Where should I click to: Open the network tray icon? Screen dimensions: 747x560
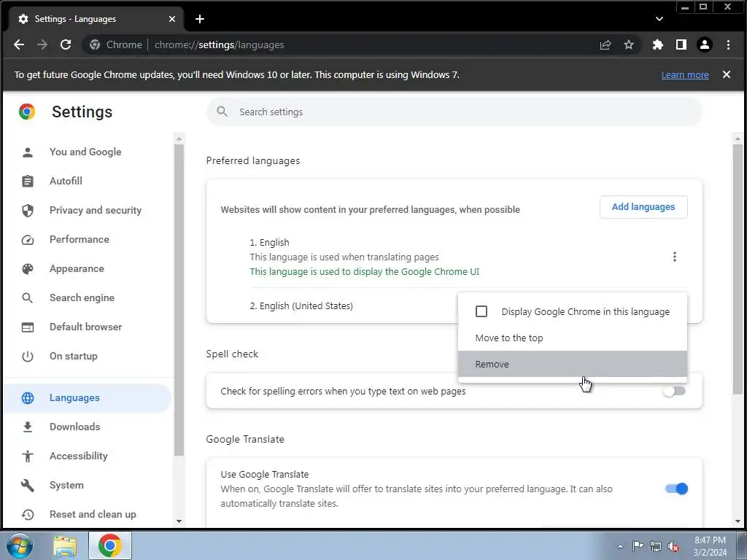pos(656,546)
